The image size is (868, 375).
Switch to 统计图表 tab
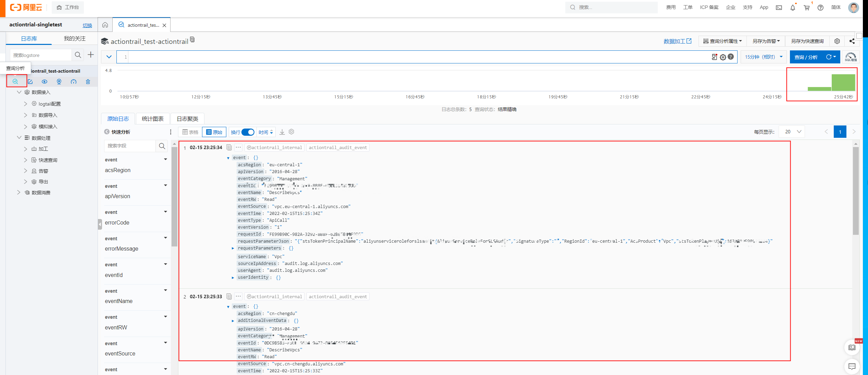click(x=153, y=119)
